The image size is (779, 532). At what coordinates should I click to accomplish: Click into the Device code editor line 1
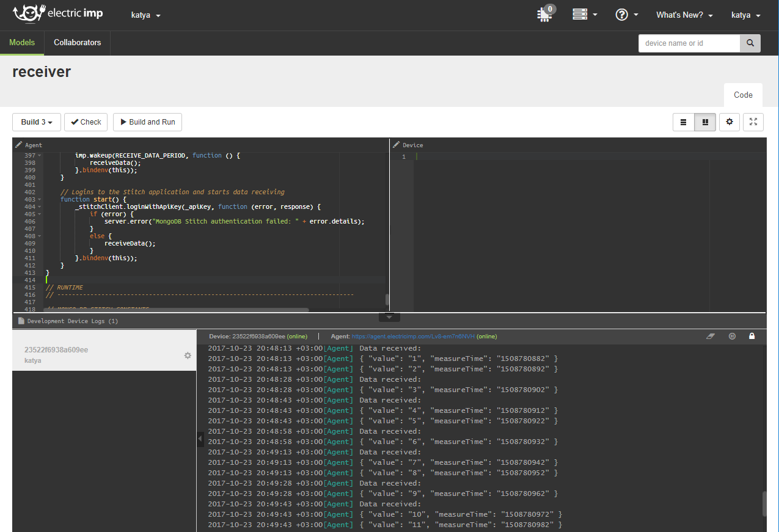(x=590, y=156)
